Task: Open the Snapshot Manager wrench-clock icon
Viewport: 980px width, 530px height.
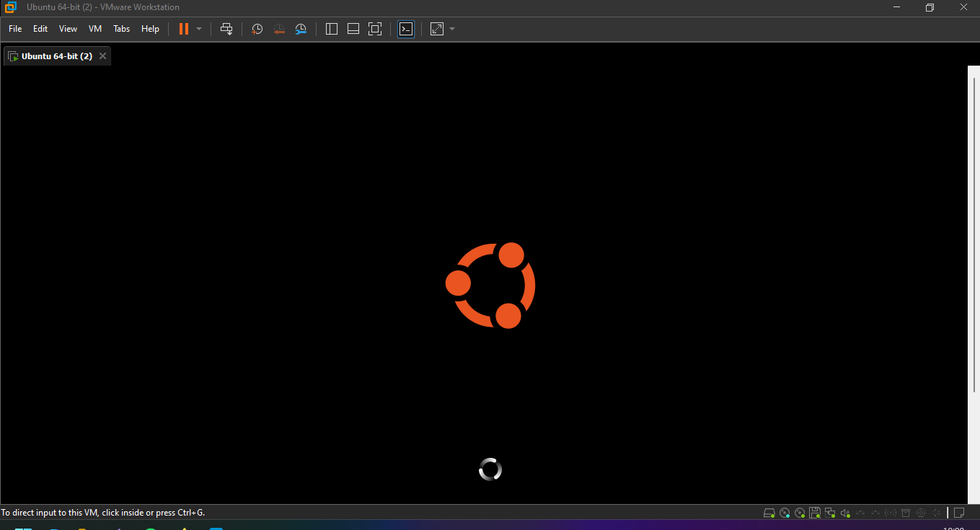Action: pos(301,29)
